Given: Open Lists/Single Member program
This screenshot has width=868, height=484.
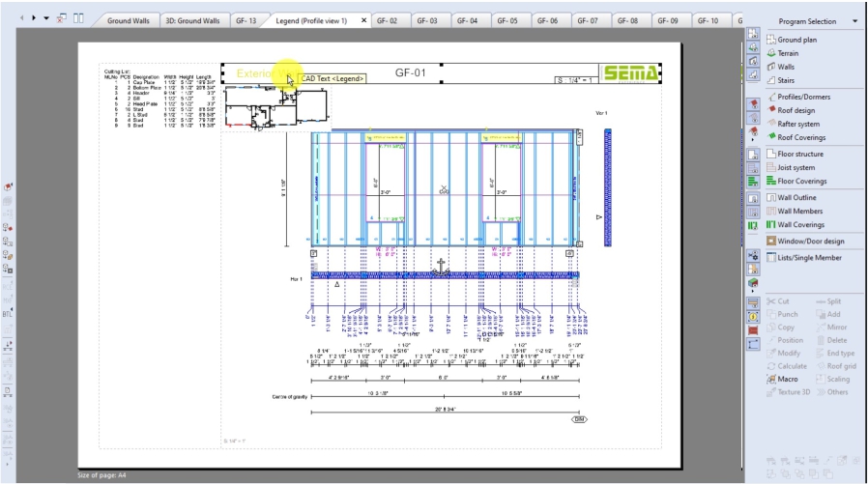Looking at the screenshot, I should click(809, 258).
